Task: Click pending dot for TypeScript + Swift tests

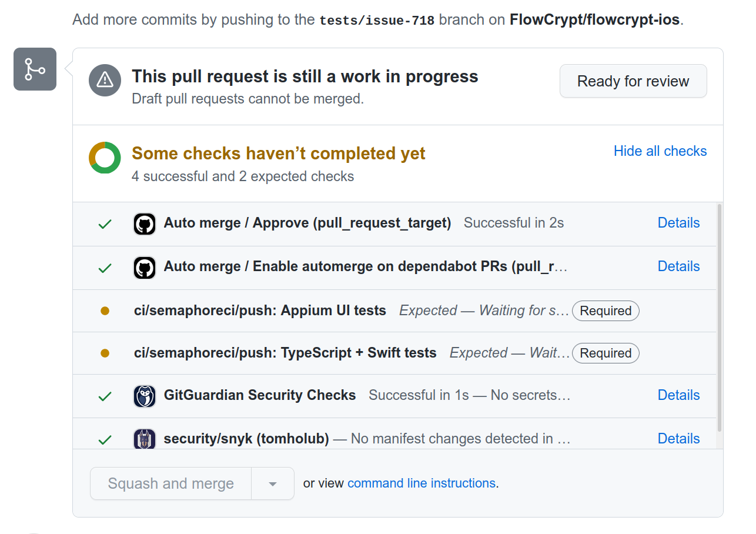Action: point(105,353)
